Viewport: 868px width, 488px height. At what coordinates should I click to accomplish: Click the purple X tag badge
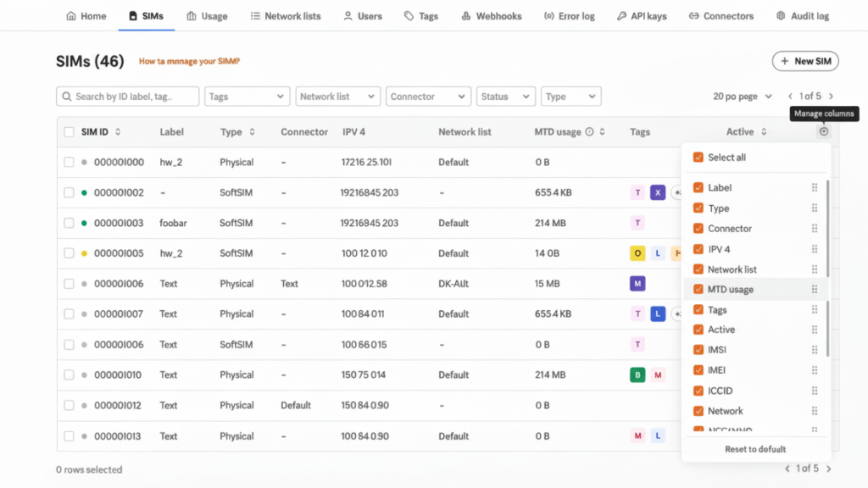[x=658, y=192]
